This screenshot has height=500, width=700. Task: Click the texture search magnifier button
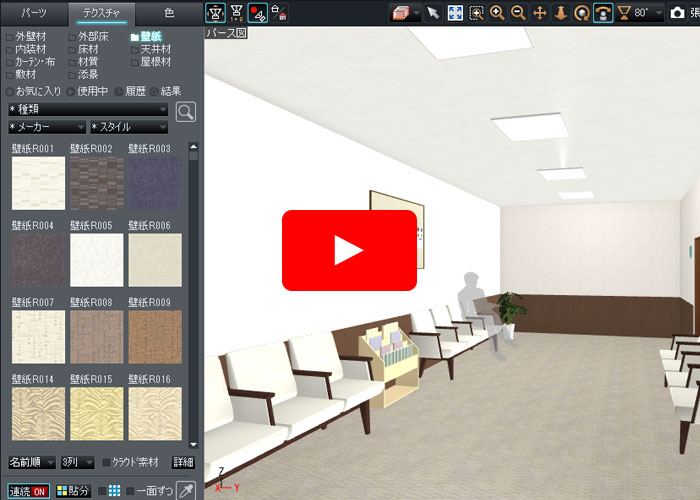coord(185,111)
